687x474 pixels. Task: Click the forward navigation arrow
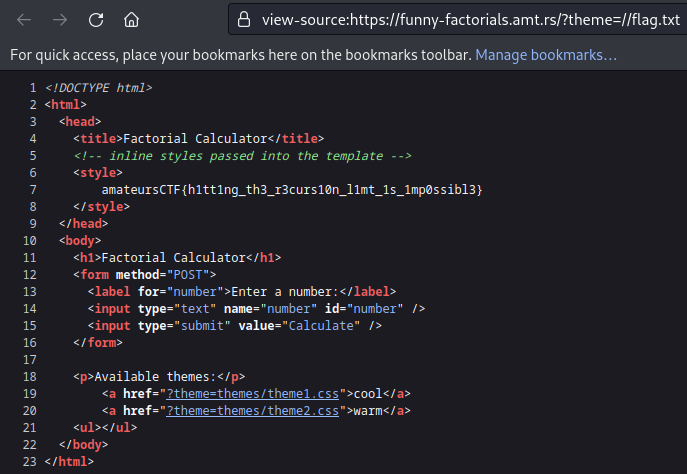tap(60, 19)
